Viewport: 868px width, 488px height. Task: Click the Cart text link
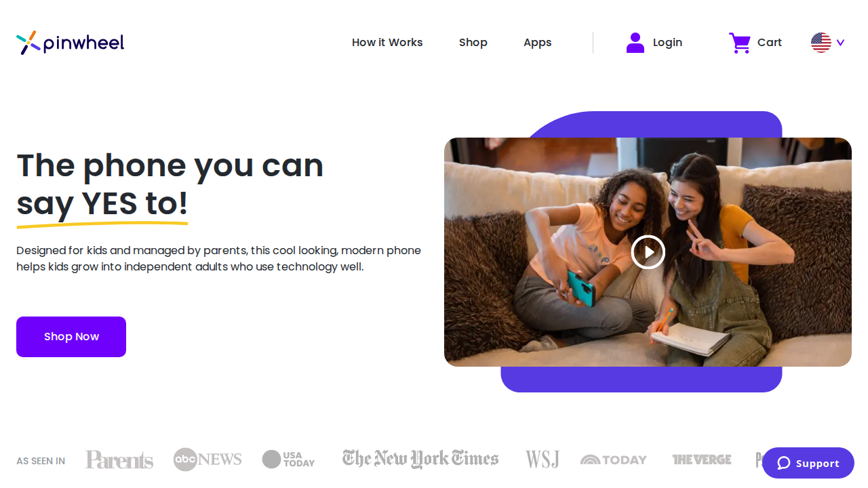tap(770, 43)
